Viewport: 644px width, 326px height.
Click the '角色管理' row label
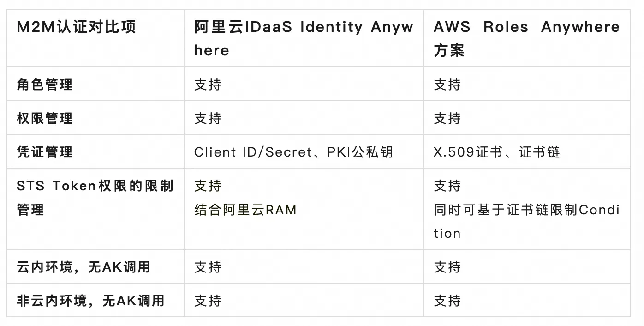click(45, 85)
